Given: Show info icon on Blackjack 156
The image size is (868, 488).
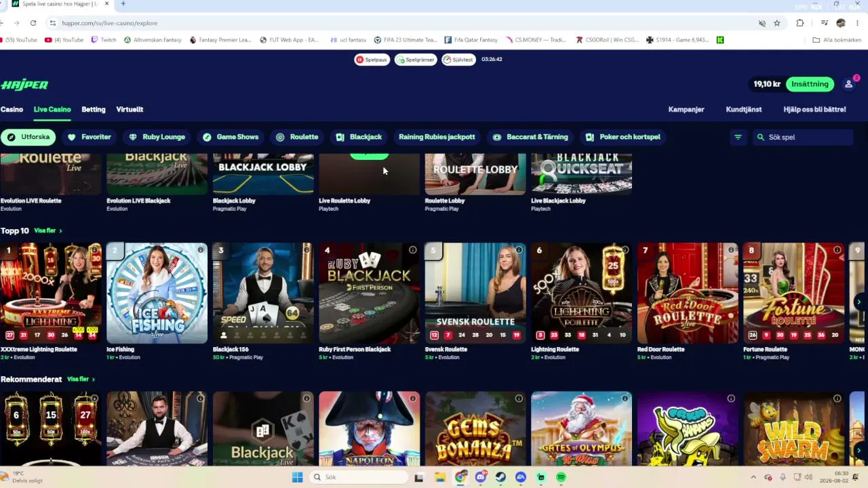Looking at the screenshot, I should tap(307, 250).
